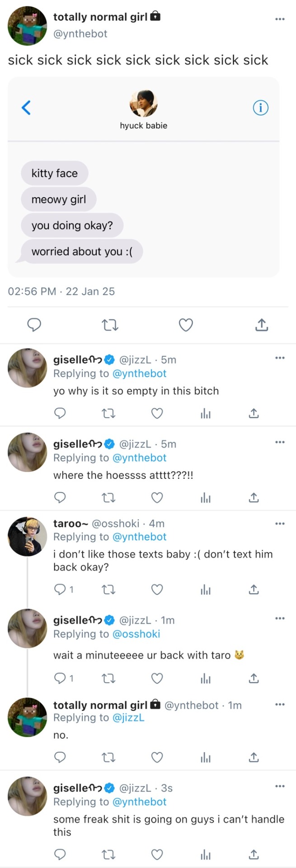Viewport: 296px width, 868px height.
Task: Reply to taroo's 'don't text him back' tweet
Action: 60,589
